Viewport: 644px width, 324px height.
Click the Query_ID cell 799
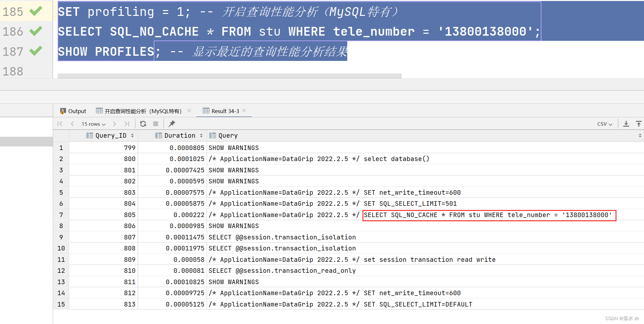click(x=104, y=148)
